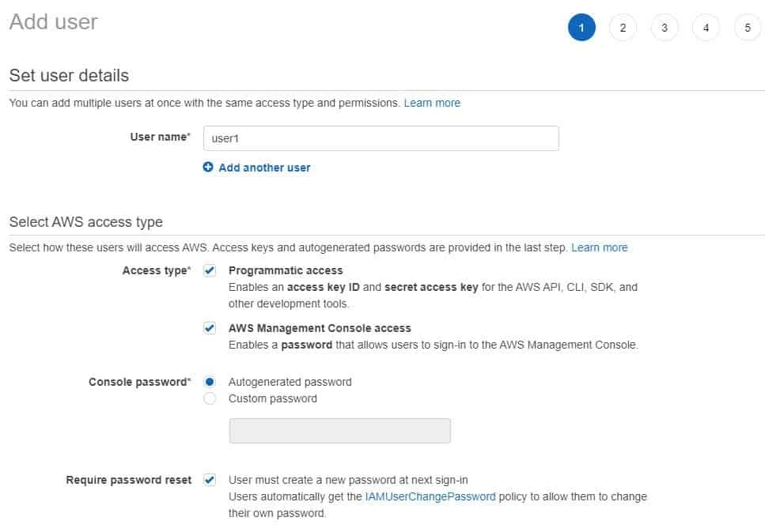Click the step 2 circle in the wizard

tap(623, 27)
